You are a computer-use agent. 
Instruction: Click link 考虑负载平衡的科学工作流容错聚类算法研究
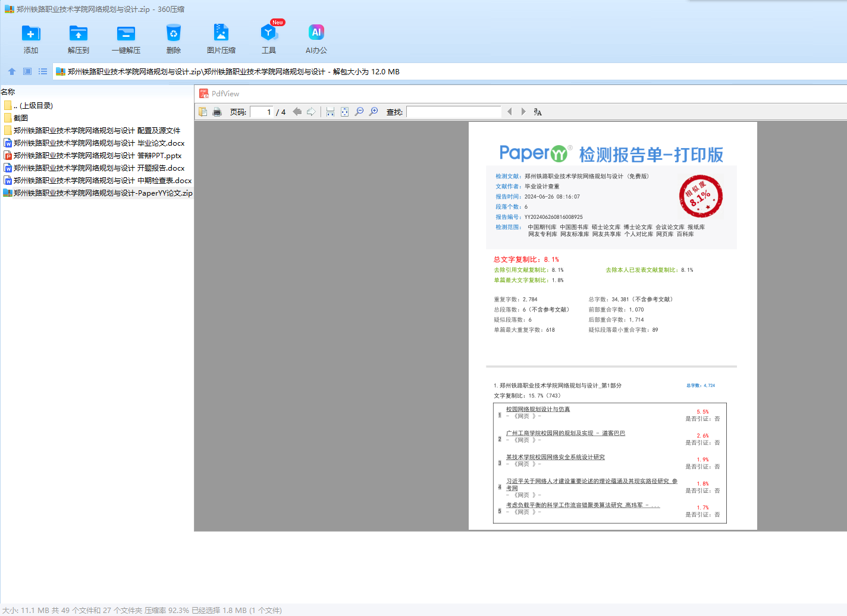point(583,505)
